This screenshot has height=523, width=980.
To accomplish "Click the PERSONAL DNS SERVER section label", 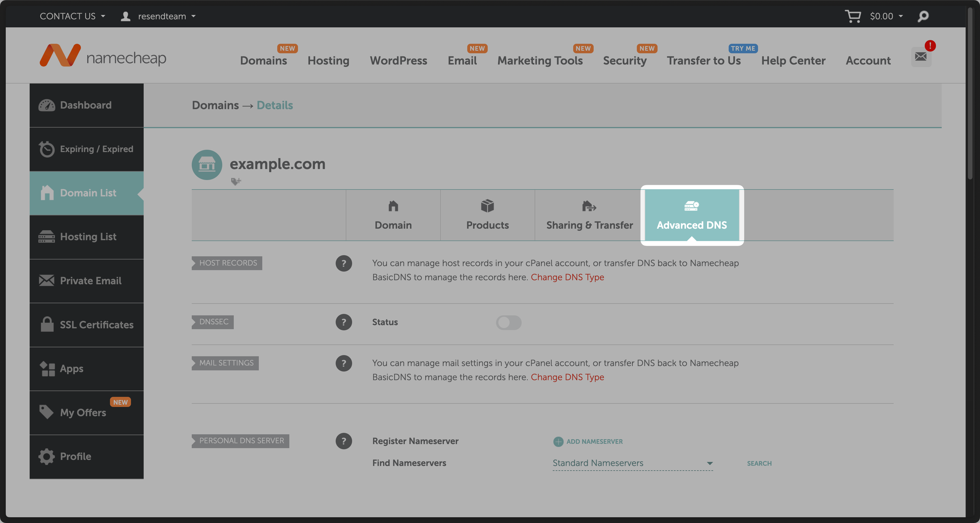I will (240, 441).
